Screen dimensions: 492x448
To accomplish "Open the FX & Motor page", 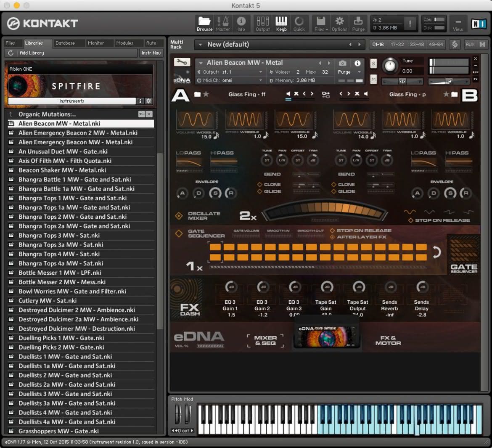I will pos(388,340).
